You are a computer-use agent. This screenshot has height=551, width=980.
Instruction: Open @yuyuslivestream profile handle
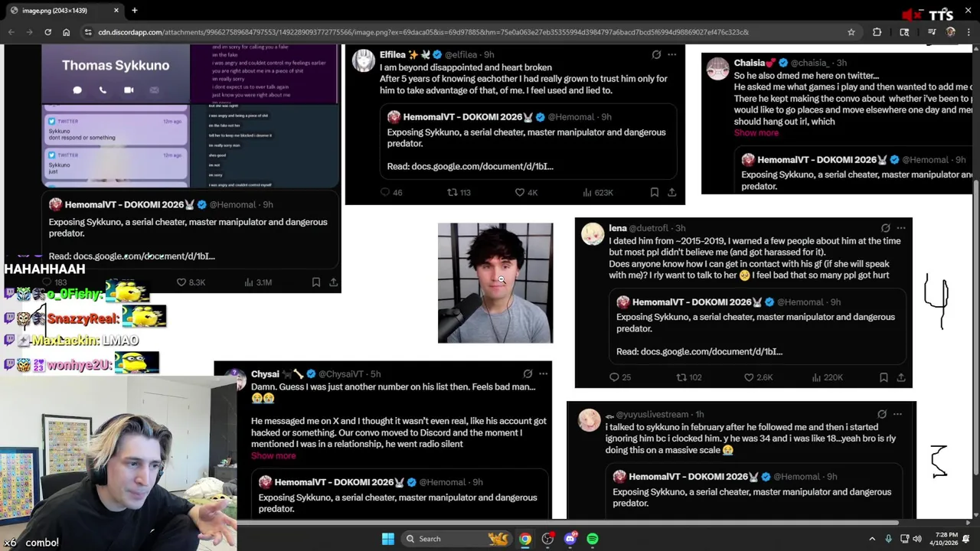654,414
